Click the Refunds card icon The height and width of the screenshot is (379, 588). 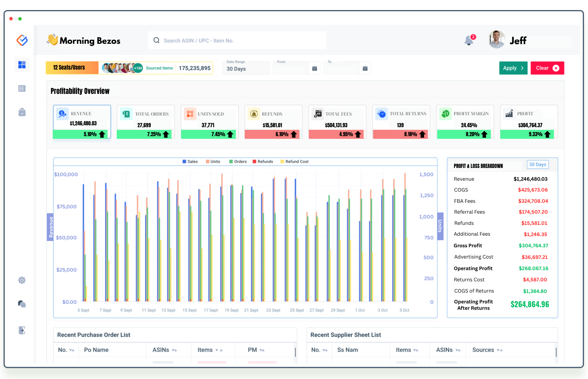[x=254, y=114]
